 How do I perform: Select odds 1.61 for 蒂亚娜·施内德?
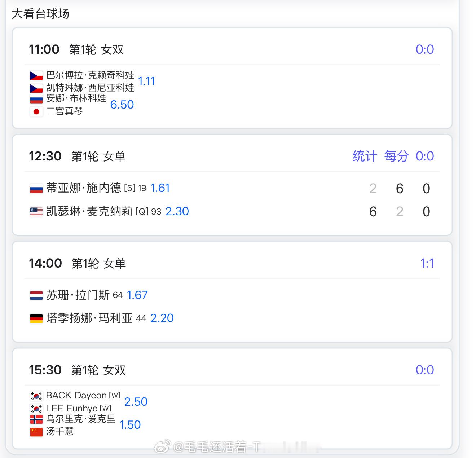click(160, 188)
